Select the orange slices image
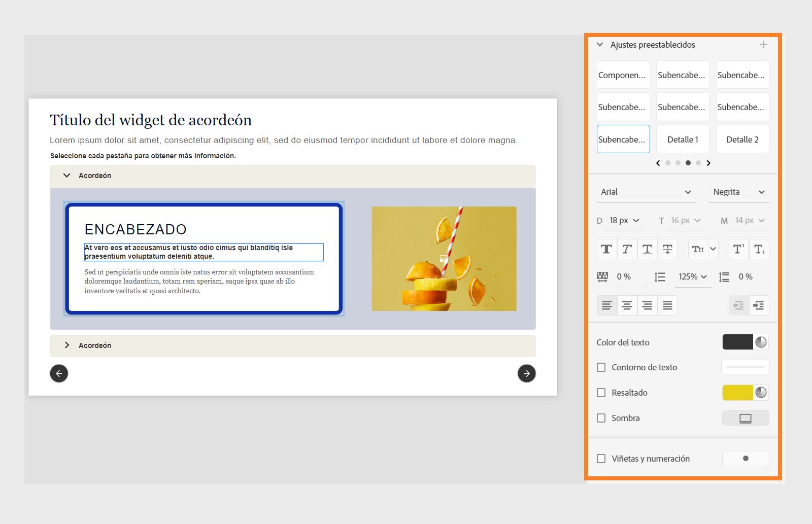 click(x=444, y=259)
